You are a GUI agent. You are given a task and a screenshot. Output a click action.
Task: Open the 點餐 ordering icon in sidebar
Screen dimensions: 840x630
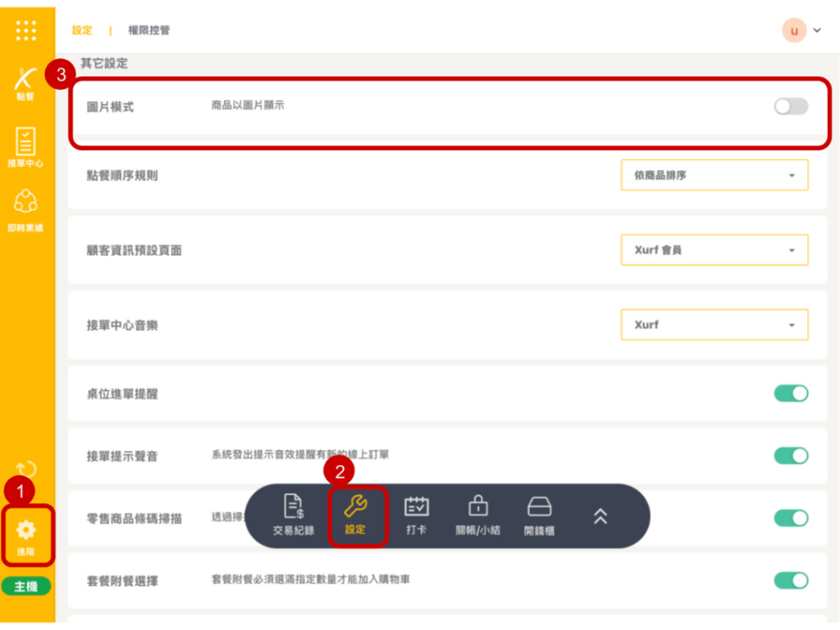(26, 84)
